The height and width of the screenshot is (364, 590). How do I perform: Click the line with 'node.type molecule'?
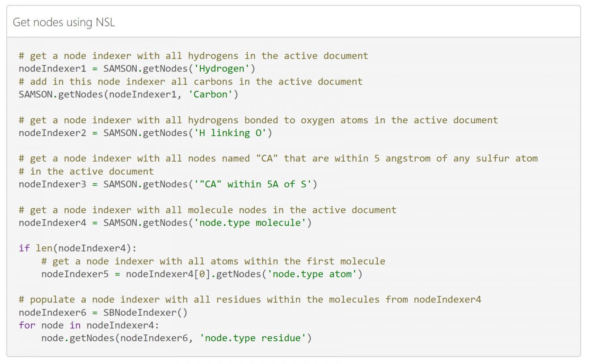[165, 223]
